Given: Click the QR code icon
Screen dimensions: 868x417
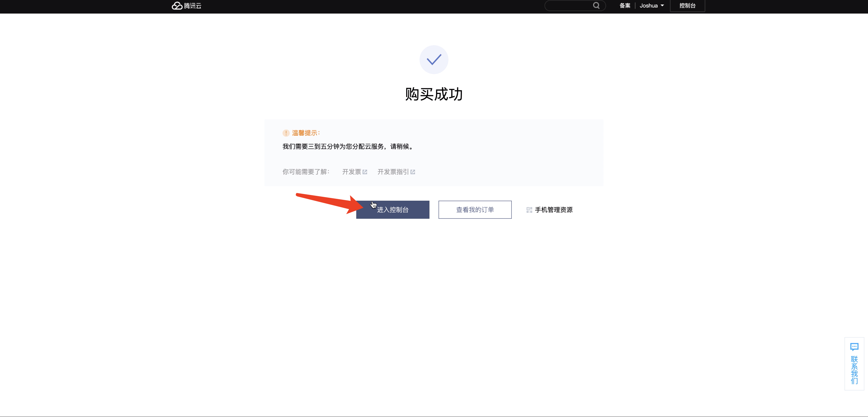Looking at the screenshot, I should coord(529,210).
